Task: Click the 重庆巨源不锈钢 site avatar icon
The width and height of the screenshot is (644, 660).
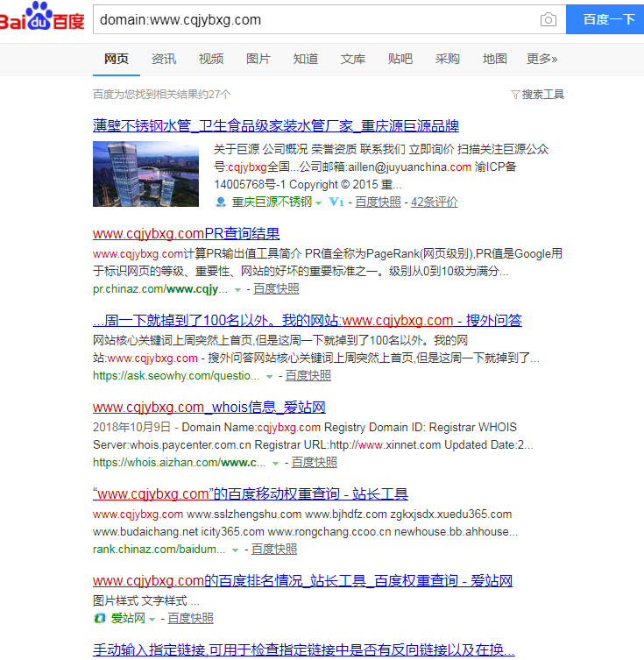Action: point(221,202)
